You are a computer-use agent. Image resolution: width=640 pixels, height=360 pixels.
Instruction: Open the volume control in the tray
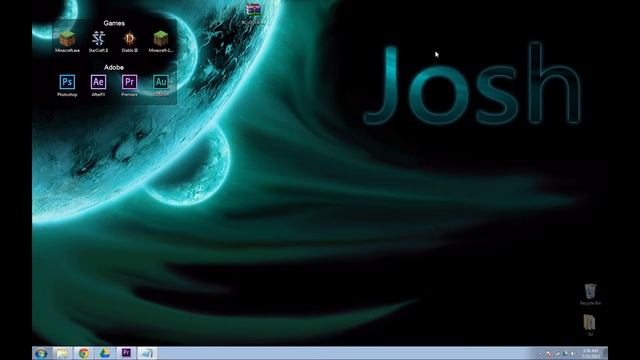(x=573, y=354)
